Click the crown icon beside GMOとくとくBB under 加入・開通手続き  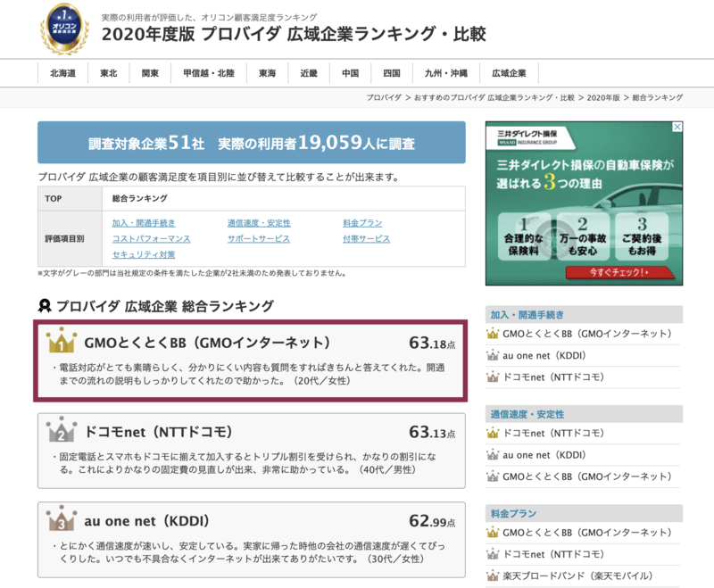(492, 335)
